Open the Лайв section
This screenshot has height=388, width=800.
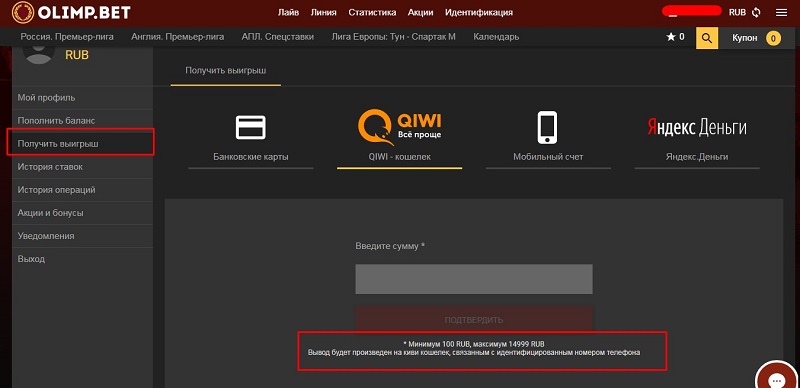[288, 12]
